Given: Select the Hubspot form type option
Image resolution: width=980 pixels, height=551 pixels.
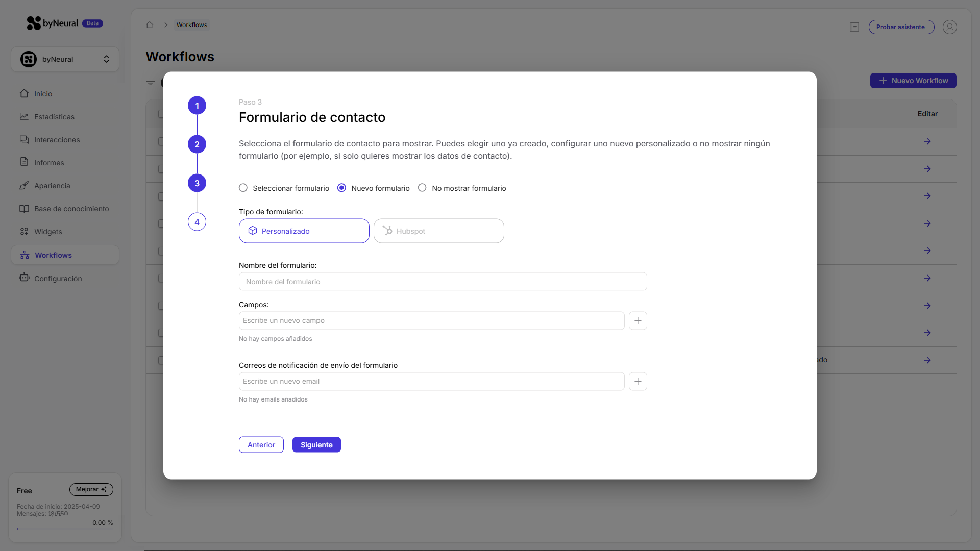Looking at the screenshot, I should click(x=439, y=231).
